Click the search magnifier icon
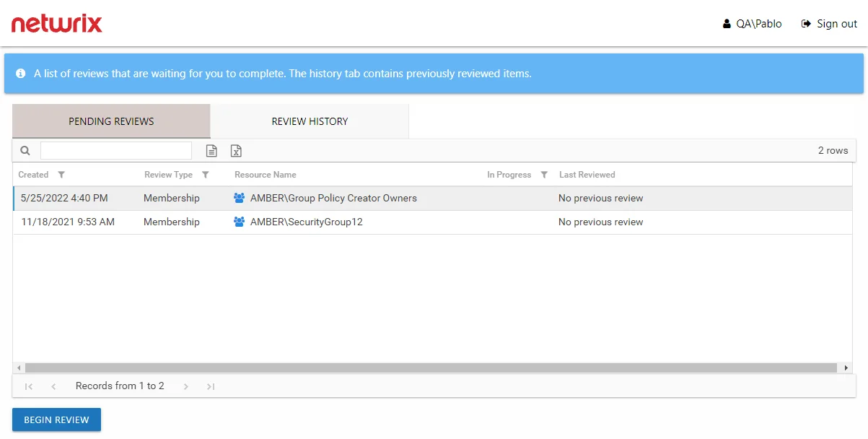868x439 pixels. click(x=25, y=151)
